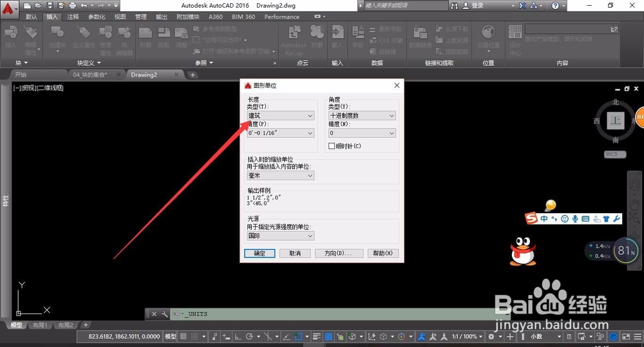644x347 pixels.
Task: Open the 04_块的集合 drawing tab
Action: pos(90,75)
